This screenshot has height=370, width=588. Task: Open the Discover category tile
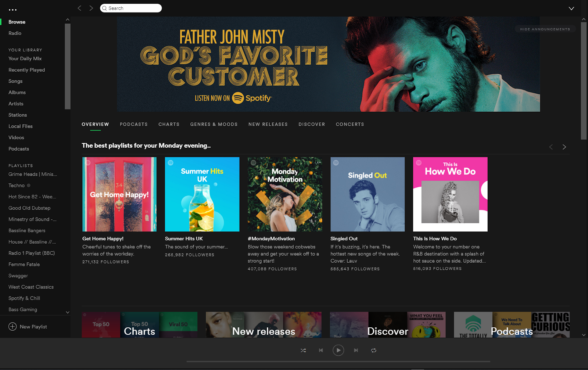(388, 325)
